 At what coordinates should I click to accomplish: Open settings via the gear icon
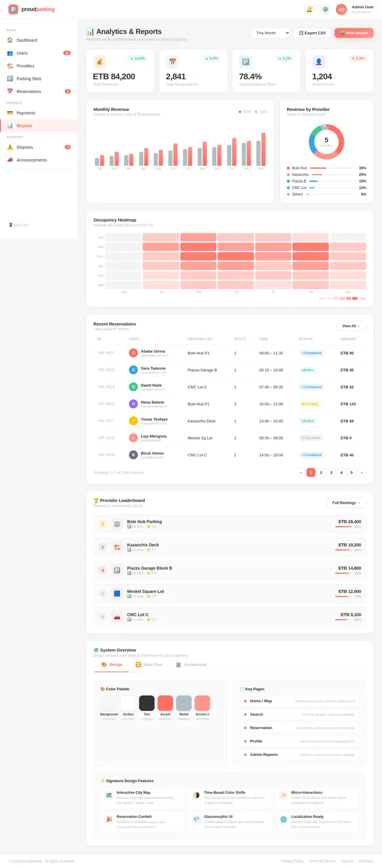coord(325,10)
